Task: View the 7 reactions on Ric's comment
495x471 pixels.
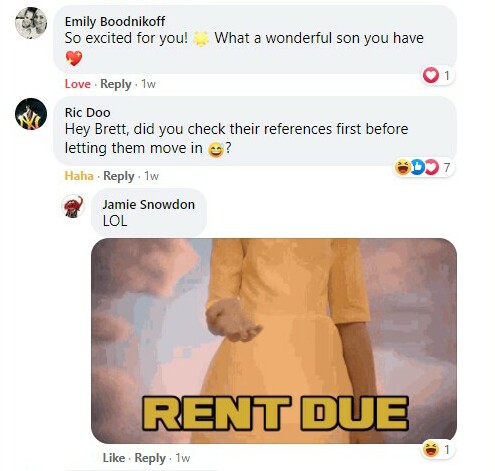Action: 424,167
